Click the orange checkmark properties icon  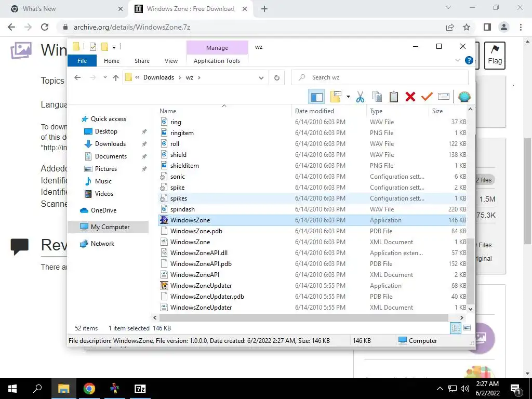pos(427,97)
